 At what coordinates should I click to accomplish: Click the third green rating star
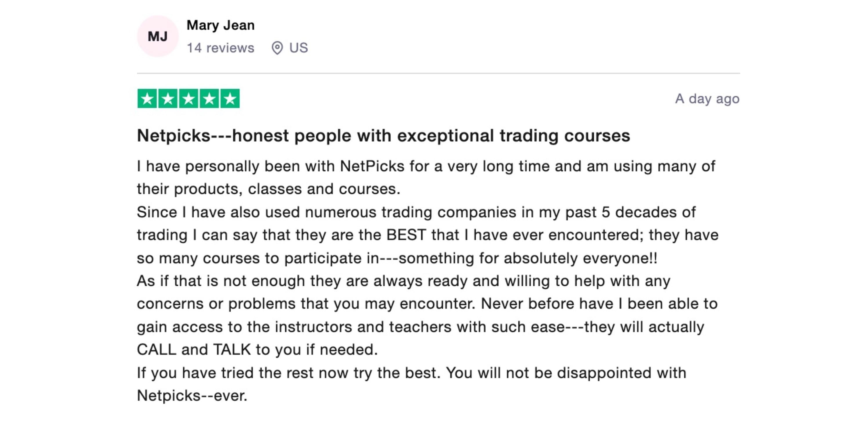189,98
